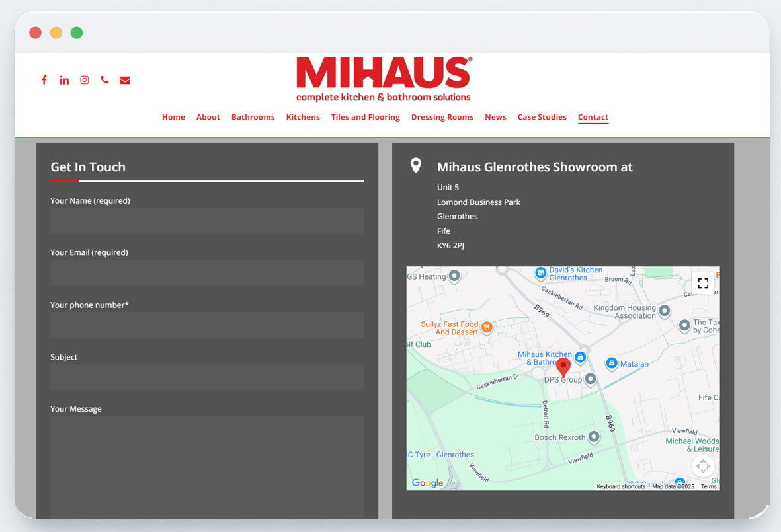The height and width of the screenshot is (532, 781).
Task: Open the Case Studies menu item
Action: pos(542,117)
